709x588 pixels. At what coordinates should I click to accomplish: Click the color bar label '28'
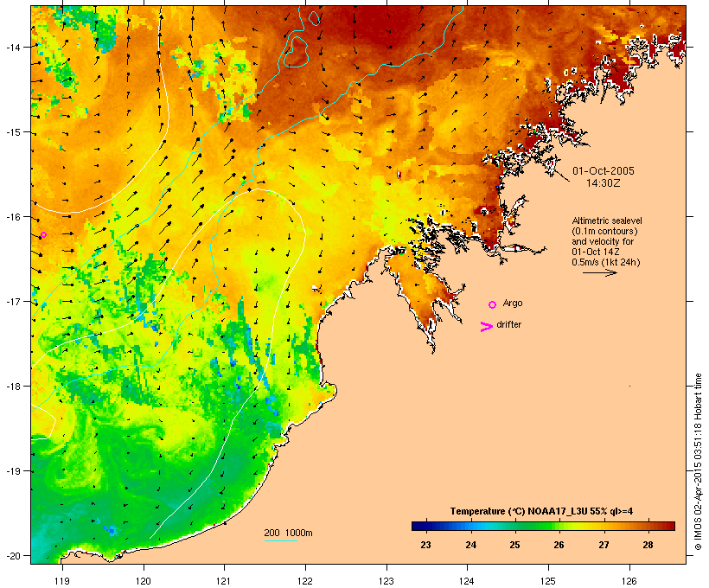[648, 545]
